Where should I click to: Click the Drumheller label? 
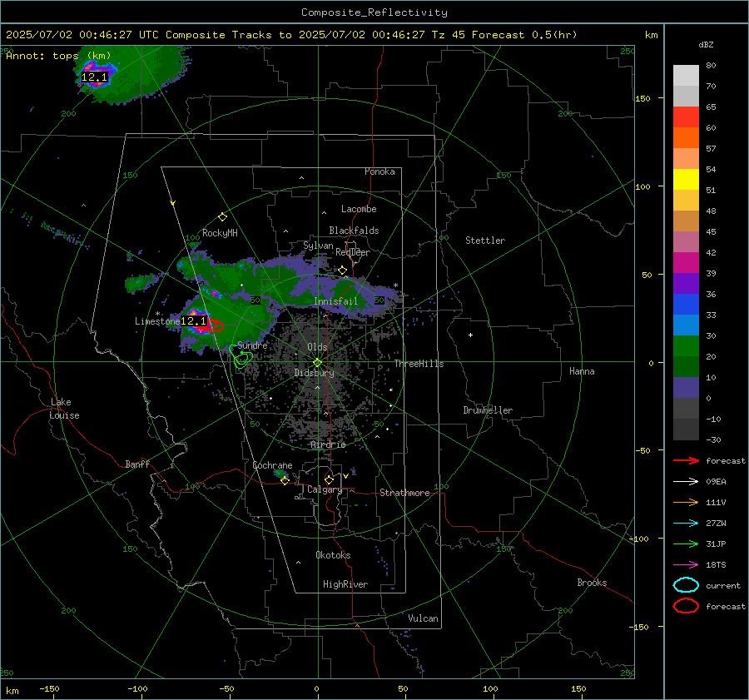(x=488, y=410)
